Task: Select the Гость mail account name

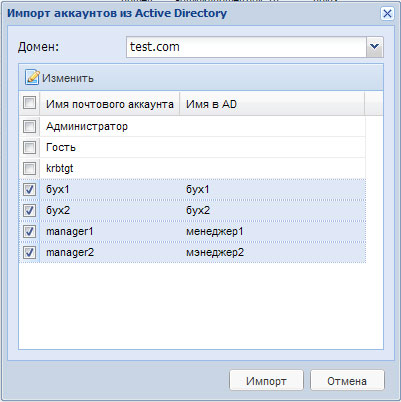Action: [61, 147]
